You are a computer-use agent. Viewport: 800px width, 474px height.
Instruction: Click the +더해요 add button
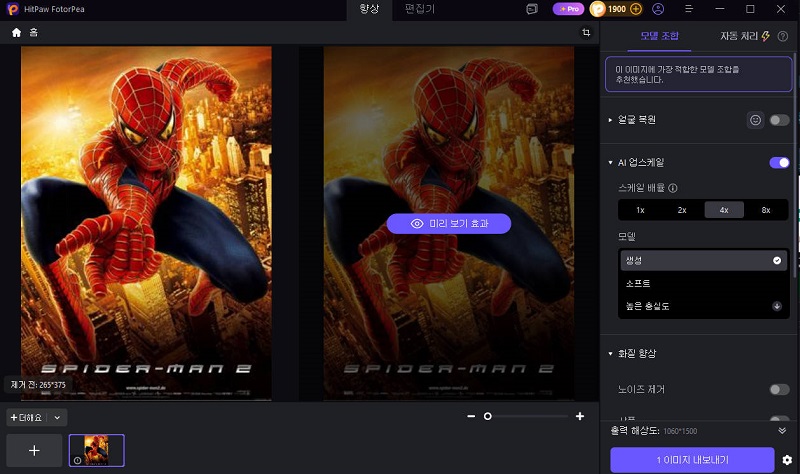(27, 417)
